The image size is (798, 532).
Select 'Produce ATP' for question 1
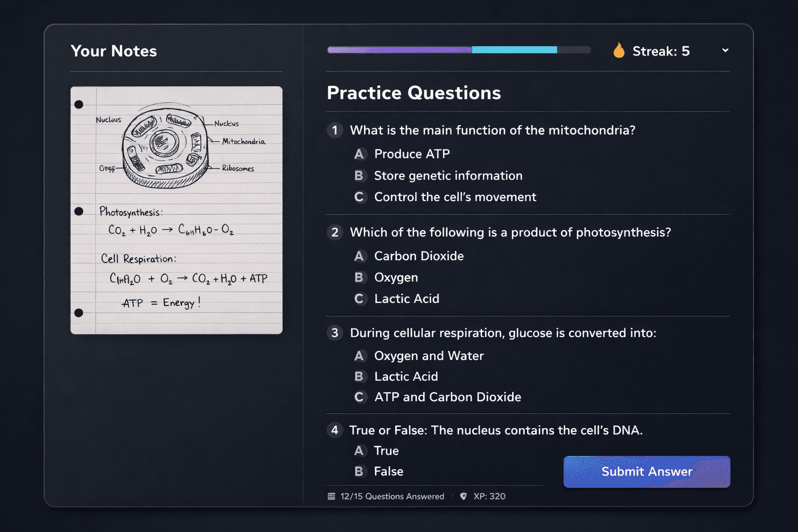point(411,154)
